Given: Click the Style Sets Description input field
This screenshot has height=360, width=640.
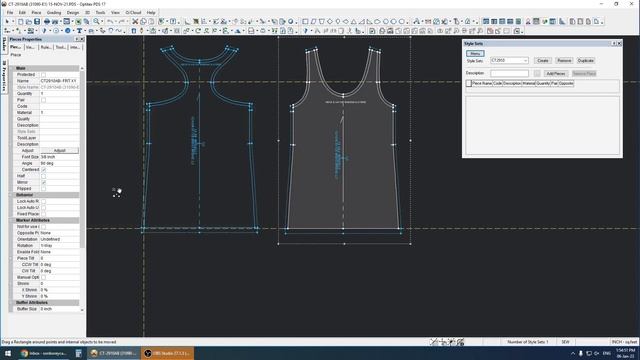Looking at the screenshot, I should [509, 73].
